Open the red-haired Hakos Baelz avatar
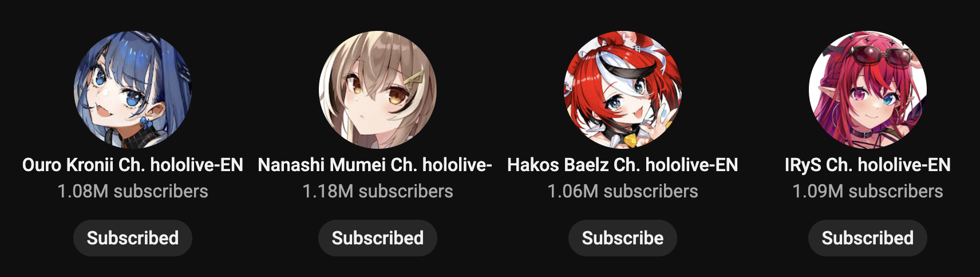The height and width of the screenshot is (277, 980). 623,90
